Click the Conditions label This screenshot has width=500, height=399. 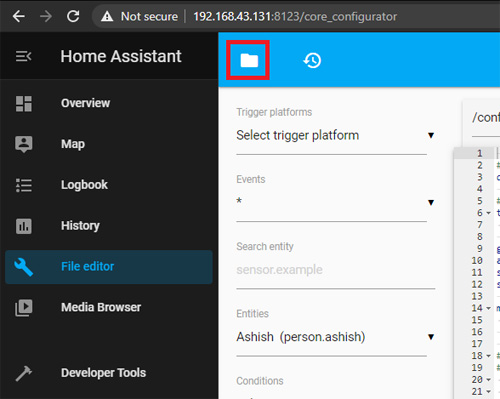tap(260, 381)
